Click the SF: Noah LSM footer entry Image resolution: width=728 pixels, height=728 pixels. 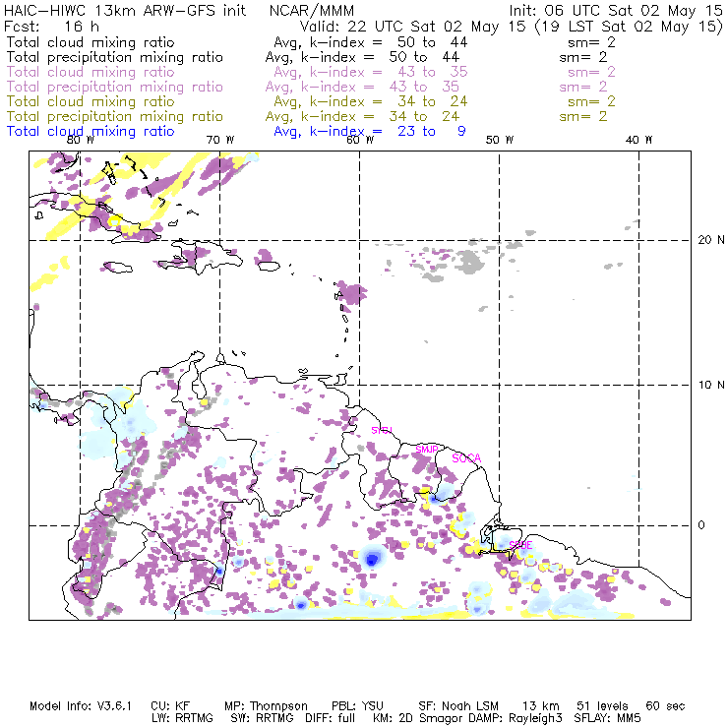point(458,706)
